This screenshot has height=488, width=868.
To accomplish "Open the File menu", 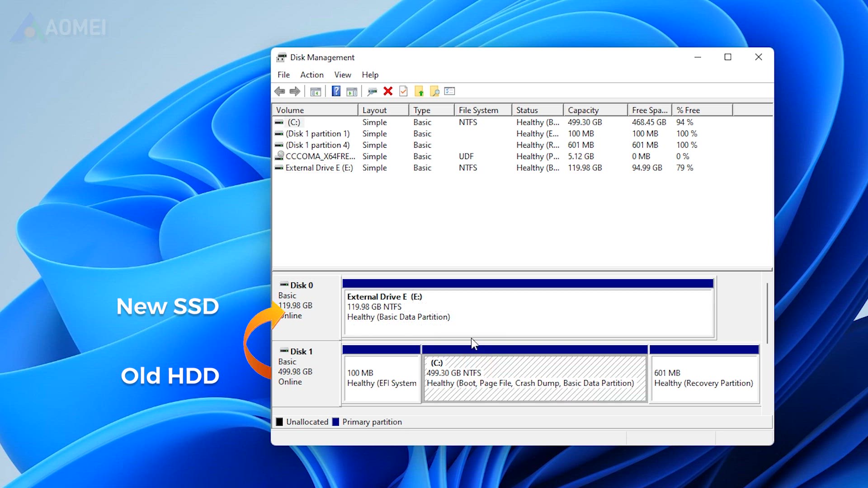I will click(283, 75).
